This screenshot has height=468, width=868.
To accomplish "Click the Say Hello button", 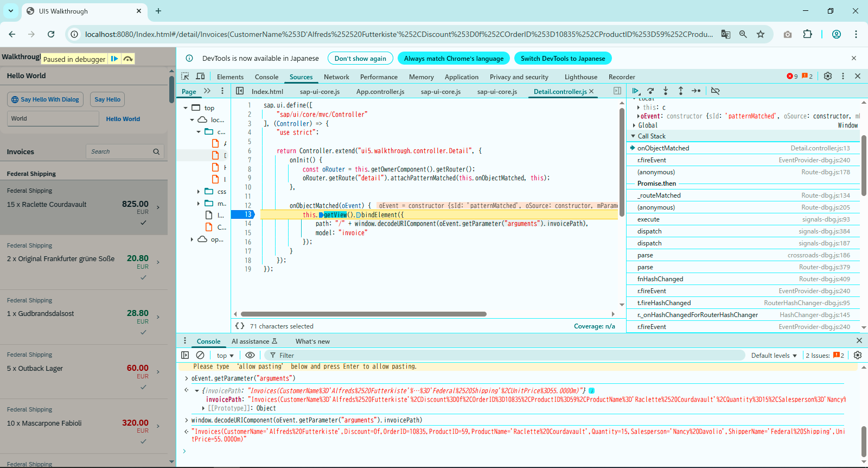I will 107,99.
